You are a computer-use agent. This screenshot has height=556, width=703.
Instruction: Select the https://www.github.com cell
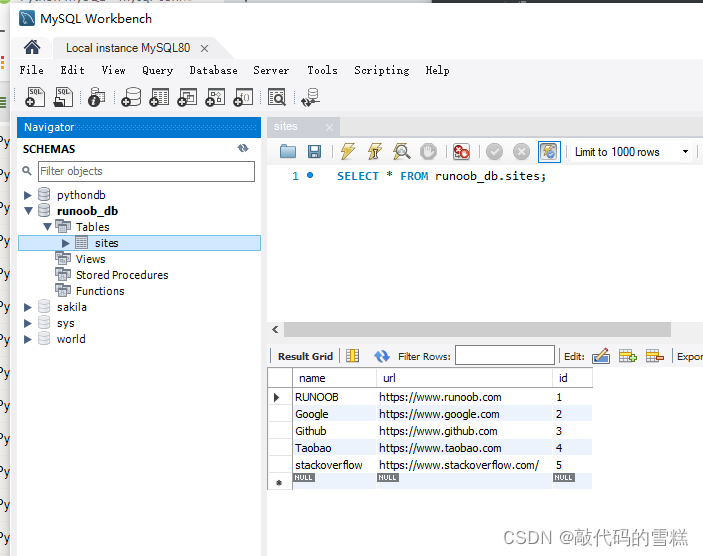[464, 431]
